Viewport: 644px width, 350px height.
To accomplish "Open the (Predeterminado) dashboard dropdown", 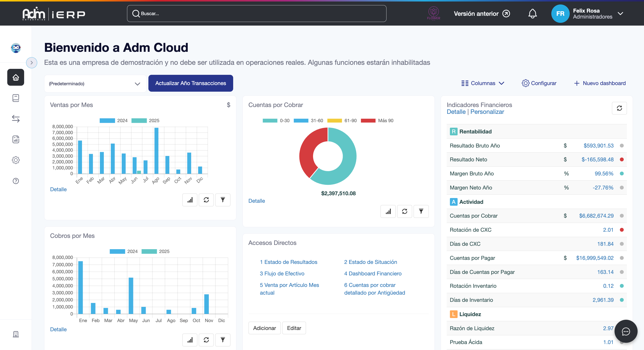I will click(95, 83).
